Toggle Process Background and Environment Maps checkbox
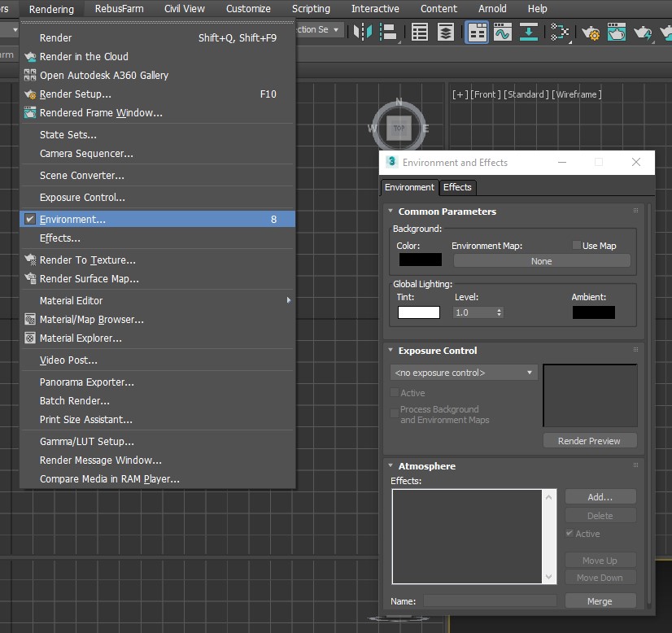 (395, 413)
